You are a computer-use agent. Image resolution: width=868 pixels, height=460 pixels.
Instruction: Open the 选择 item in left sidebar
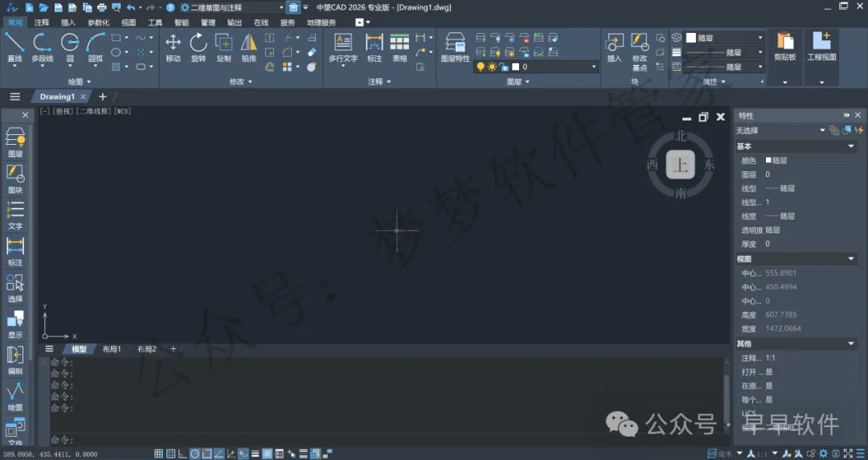coord(15,288)
